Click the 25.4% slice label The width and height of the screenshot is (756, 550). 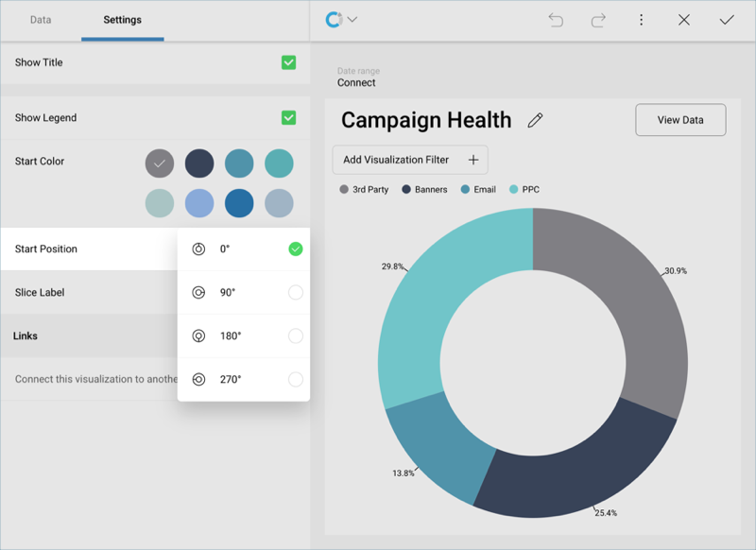(x=606, y=513)
